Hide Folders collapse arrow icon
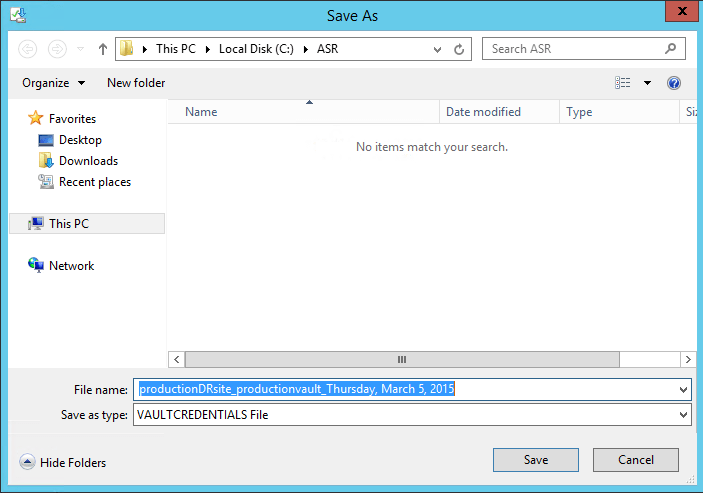The height and width of the screenshot is (493, 703). (27, 462)
